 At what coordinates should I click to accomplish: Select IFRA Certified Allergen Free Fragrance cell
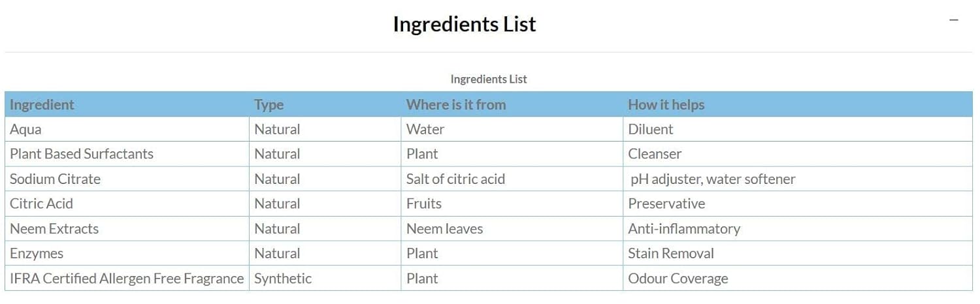tap(127, 279)
